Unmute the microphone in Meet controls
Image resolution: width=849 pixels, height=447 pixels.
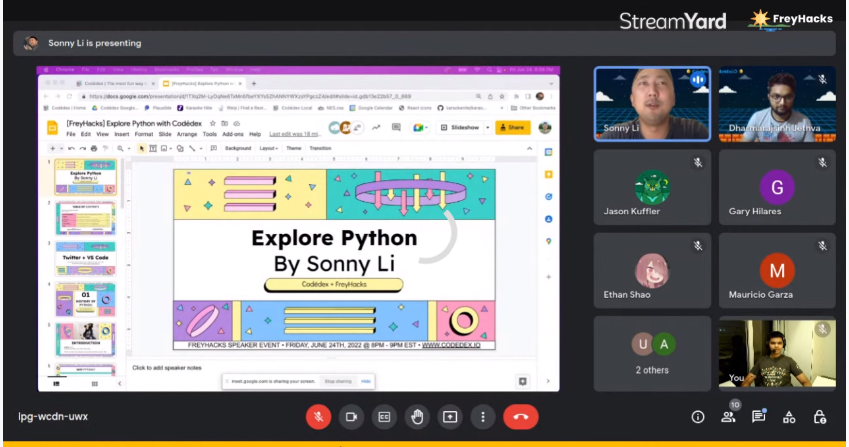pyautogui.click(x=318, y=416)
